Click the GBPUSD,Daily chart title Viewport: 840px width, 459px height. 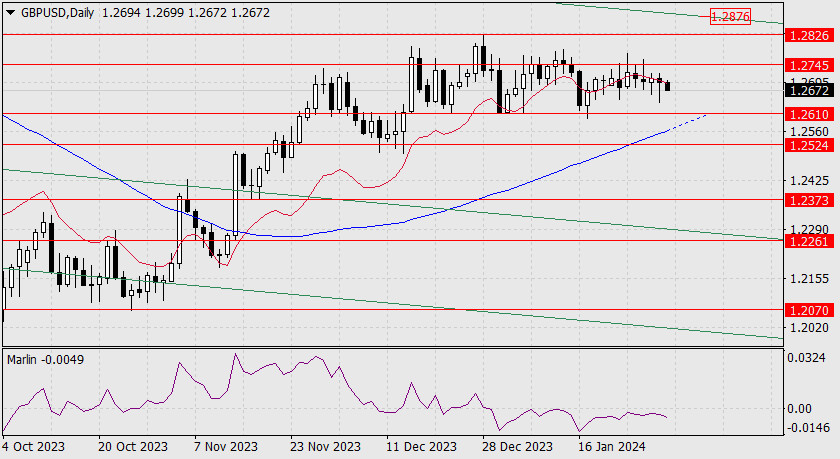[57, 13]
